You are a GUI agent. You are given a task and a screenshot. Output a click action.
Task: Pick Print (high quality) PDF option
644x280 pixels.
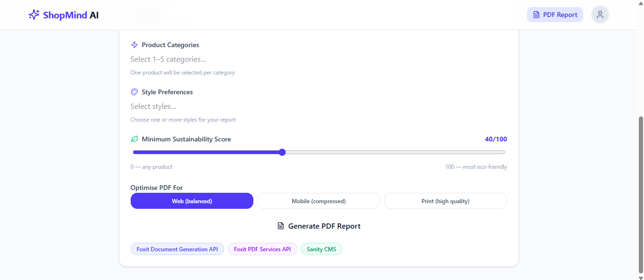pyautogui.click(x=445, y=201)
